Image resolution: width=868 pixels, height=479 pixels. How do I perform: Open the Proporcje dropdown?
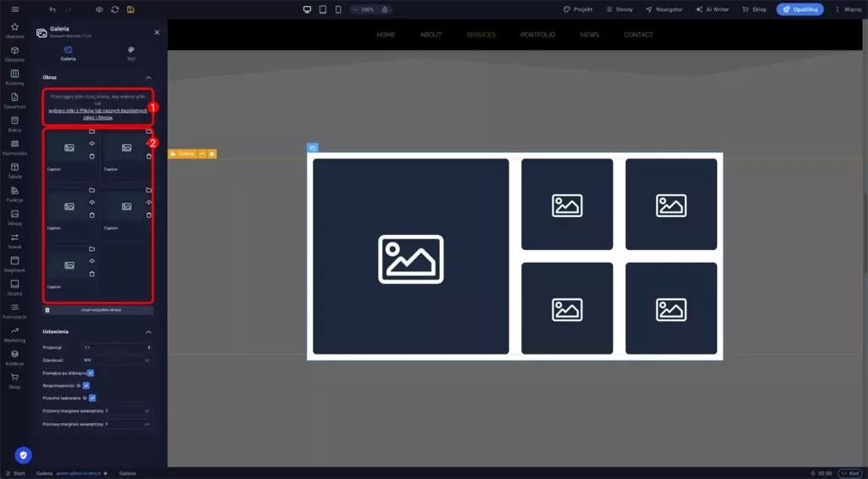(x=117, y=348)
